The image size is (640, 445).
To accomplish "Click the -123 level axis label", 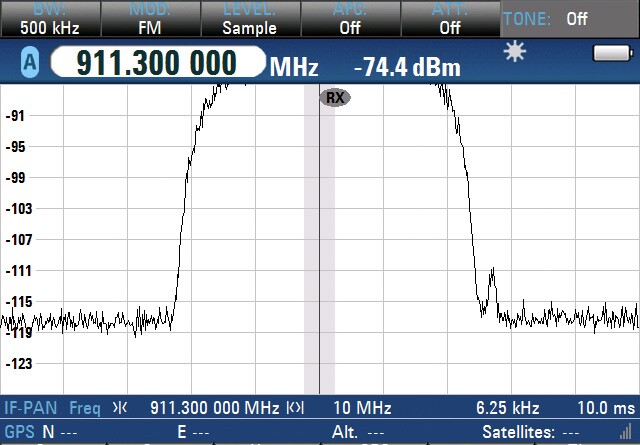I will (18, 364).
